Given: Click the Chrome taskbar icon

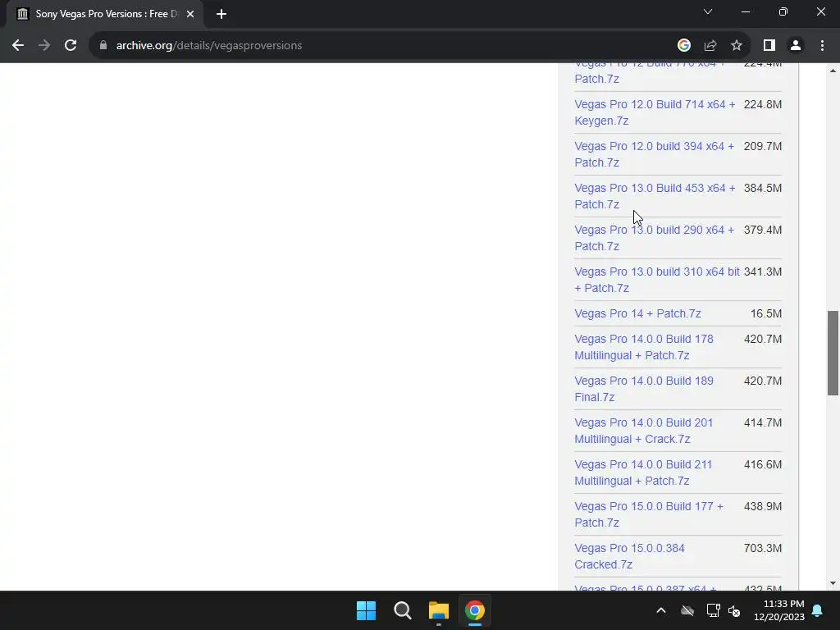Looking at the screenshot, I should pos(475,610).
